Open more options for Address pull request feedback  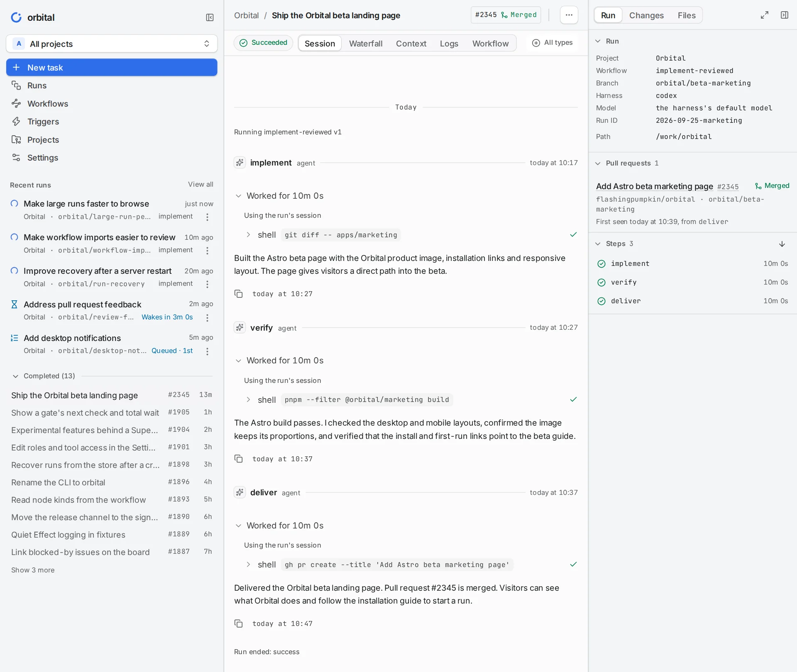click(207, 317)
